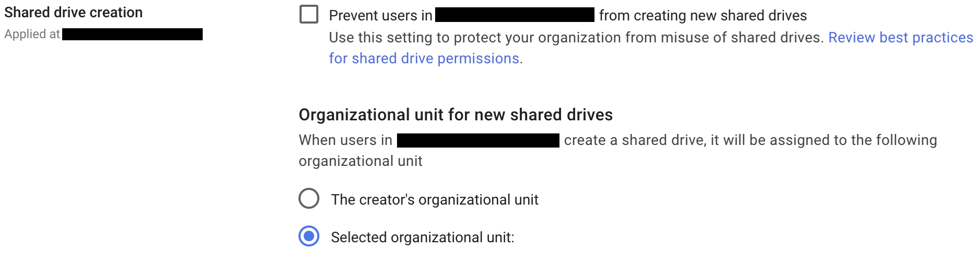Click the redacted name after 'Prevent users in'
Viewport: 980px width, 259px height.
(x=515, y=15)
